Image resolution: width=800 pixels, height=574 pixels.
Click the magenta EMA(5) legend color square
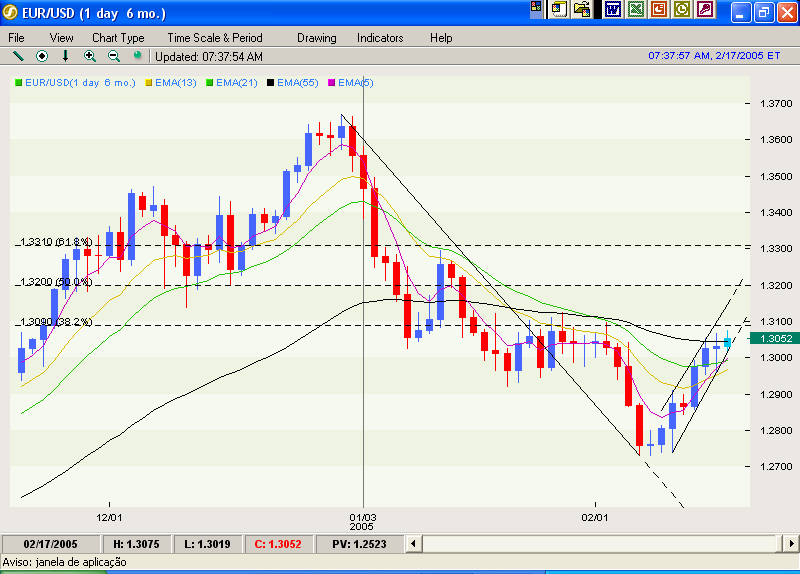click(332, 83)
